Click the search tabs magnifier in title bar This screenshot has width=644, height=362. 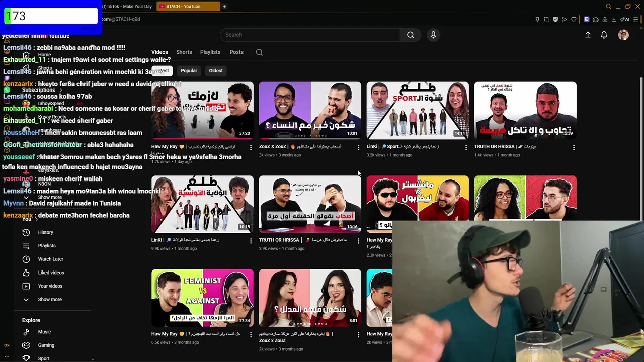coord(608,6)
